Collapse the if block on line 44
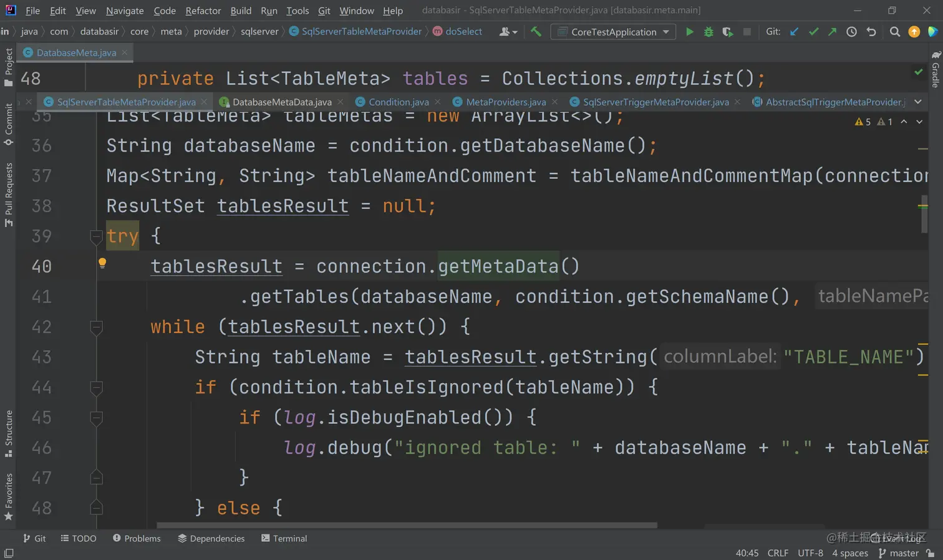 click(x=96, y=387)
